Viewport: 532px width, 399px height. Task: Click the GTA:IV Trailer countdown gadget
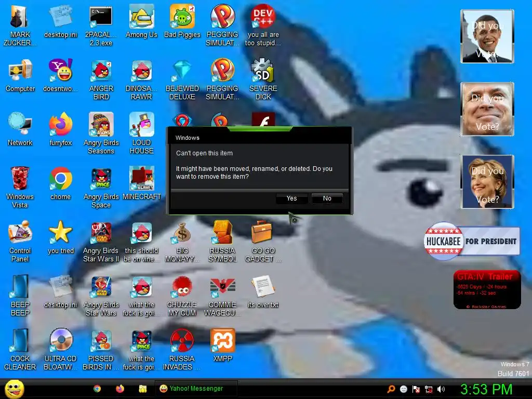(x=487, y=290)
